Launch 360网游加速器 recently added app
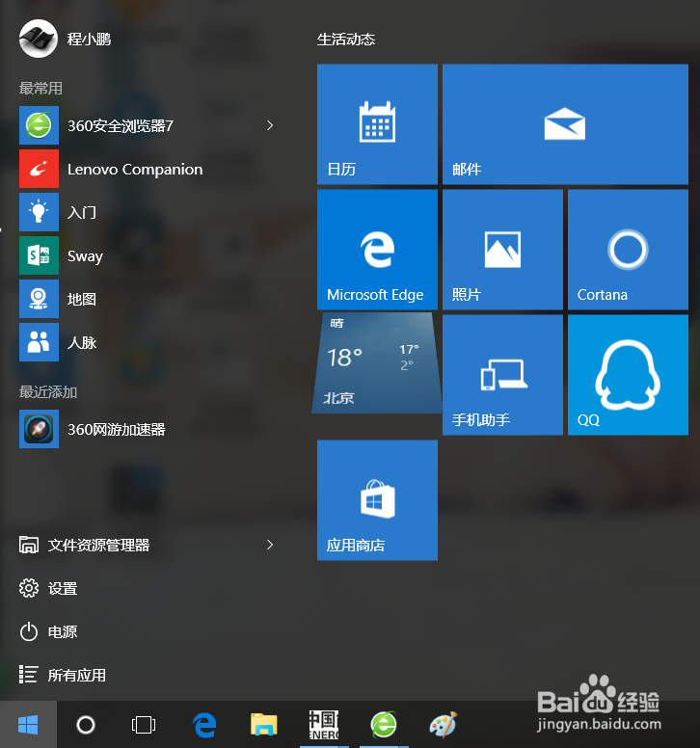The height and width of the screenshot is (748, 700). pyautogui.click(x=148, y=429)
